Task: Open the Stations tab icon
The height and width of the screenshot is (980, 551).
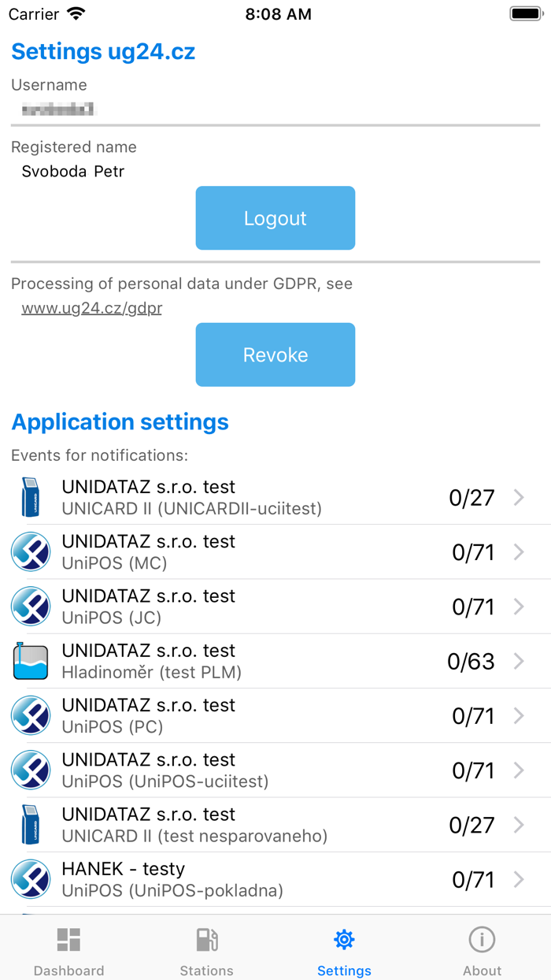Action: pyautogui.click(x=206, y=939)
